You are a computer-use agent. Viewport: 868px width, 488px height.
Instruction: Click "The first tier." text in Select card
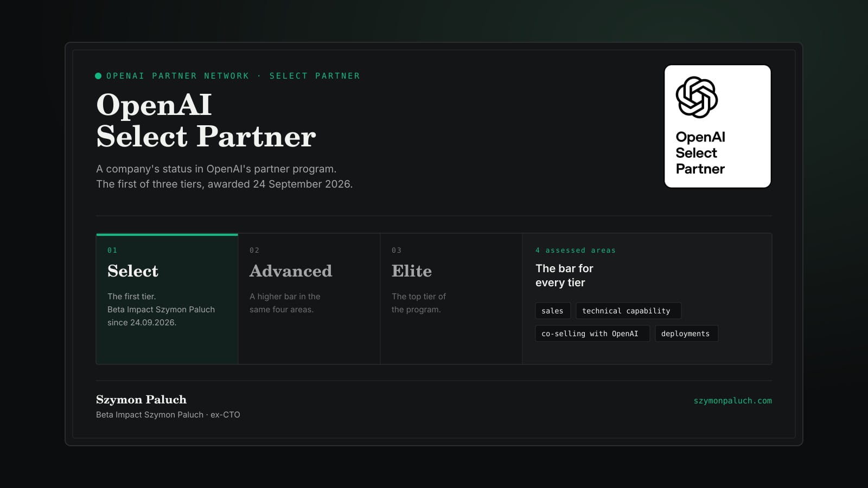click(x=132, y=297)
